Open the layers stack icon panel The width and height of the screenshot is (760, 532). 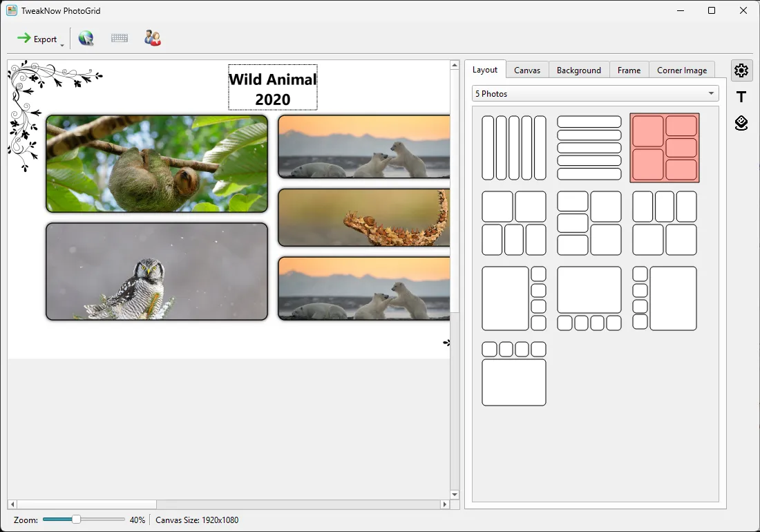coord(741,123)
